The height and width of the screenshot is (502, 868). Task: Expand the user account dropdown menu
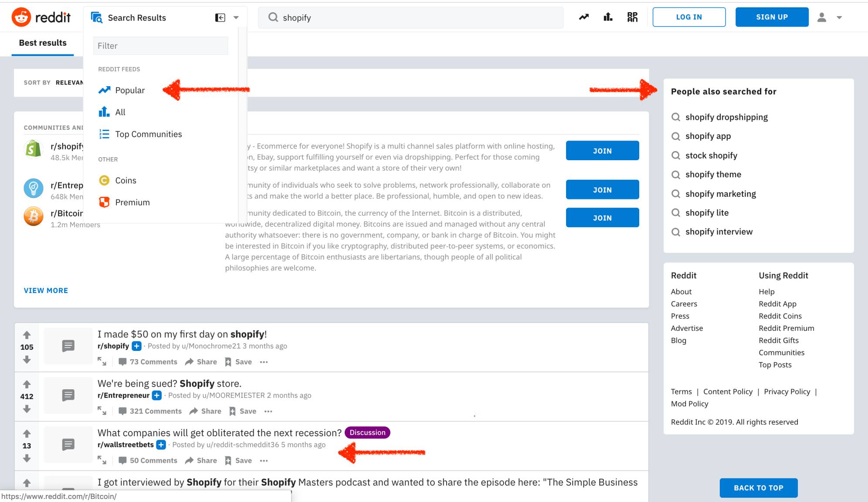pyautogui.click(x=839, y=18)
